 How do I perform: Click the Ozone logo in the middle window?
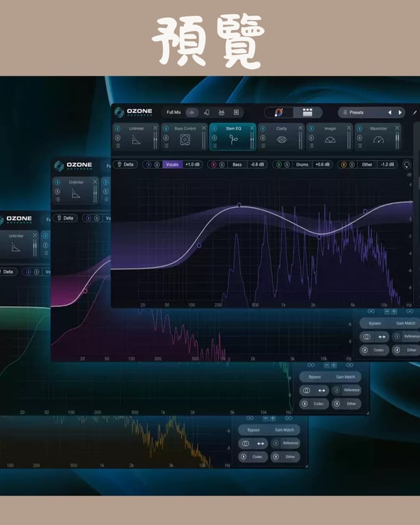(x=73, y=165)
